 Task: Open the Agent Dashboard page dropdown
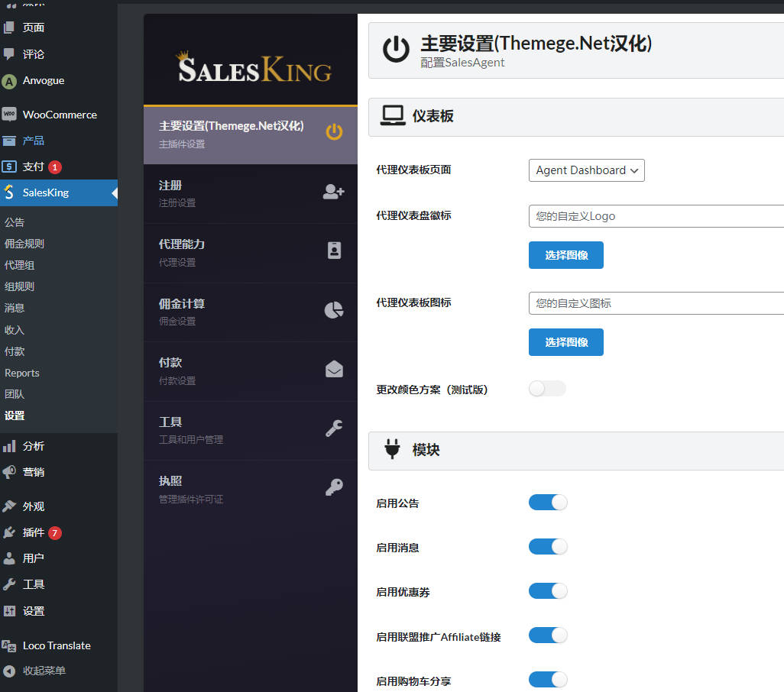coord(587,170)
